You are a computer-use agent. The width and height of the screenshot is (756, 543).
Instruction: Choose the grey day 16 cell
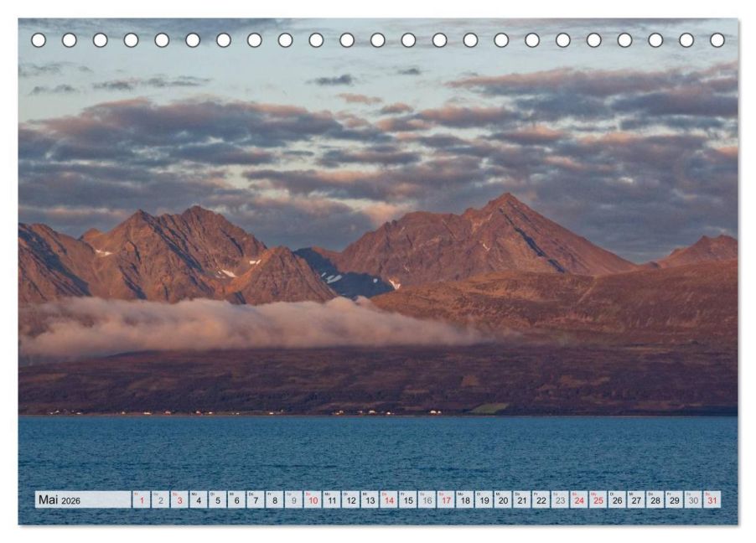pyautogui.click(x=427, y=499)
